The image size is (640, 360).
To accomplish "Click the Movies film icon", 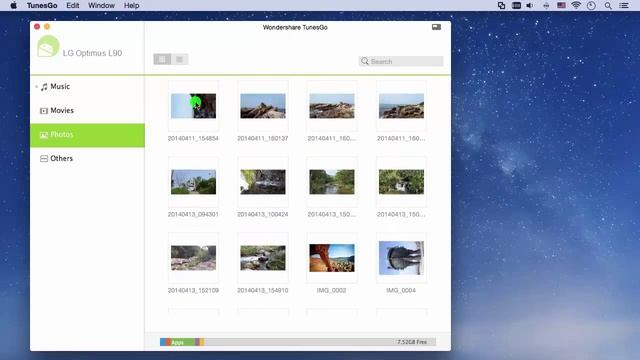I will (44, 111).
